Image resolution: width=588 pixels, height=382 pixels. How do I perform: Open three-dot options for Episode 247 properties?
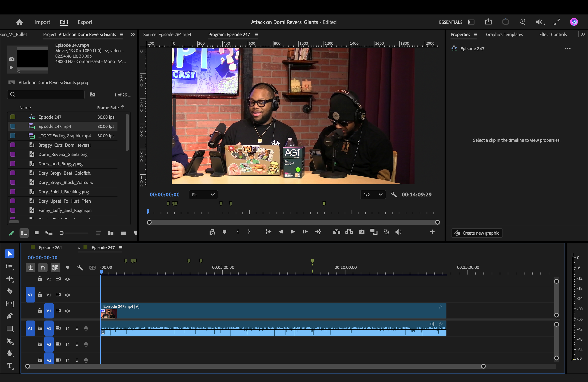tap(568, 48)
